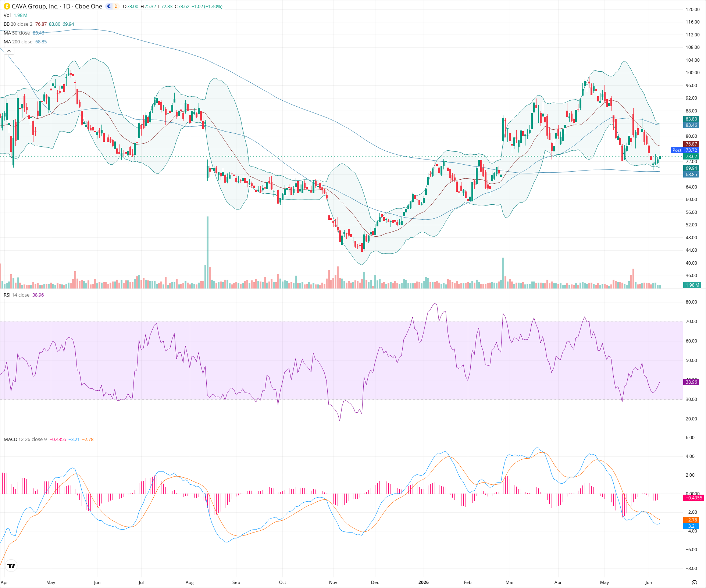Click the close value C73.62
The image size is (706, 588).
tap(182, 6)
